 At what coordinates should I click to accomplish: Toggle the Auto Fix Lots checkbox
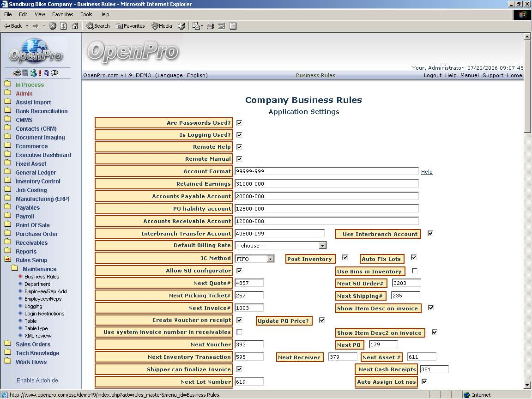pyautogui.click(x=414, y=257)
